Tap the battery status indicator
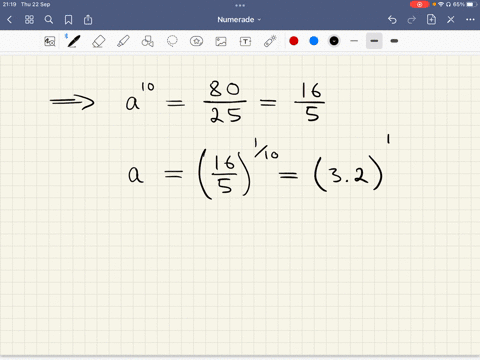Image resolution: width=480 pixels, height=360 pixels. [x=472, y=4]
